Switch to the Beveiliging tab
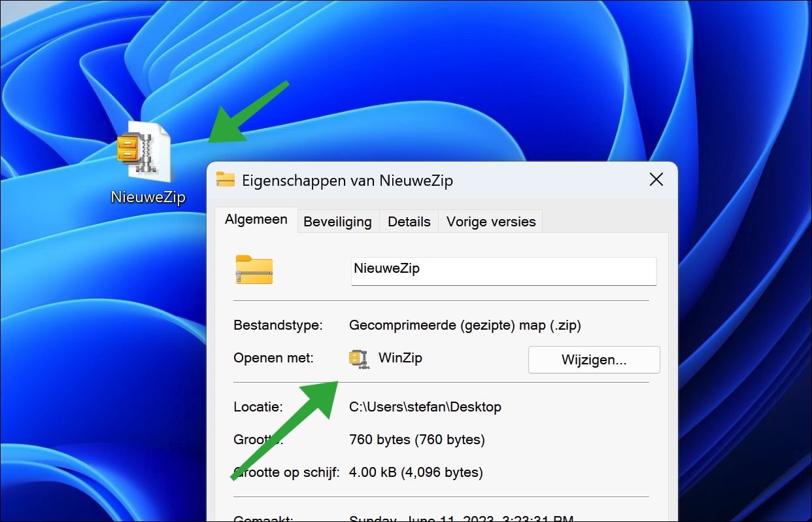Image resolution: width=812 pixels, height=522 pixels. point(337,221)
